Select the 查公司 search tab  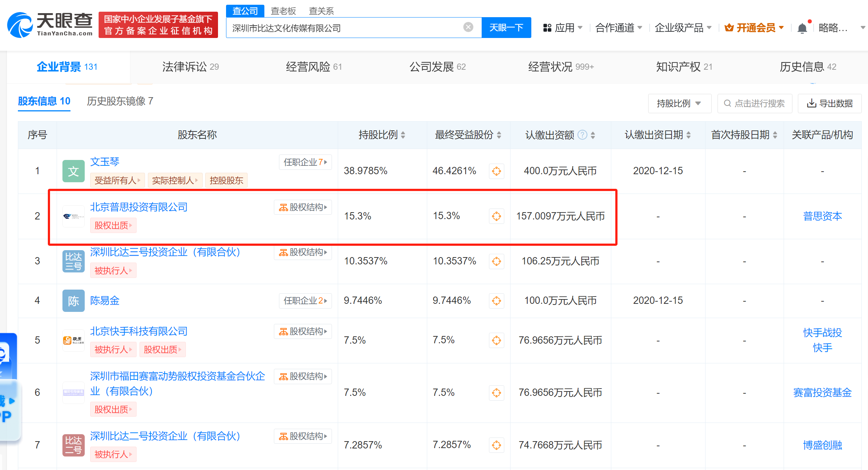[245, 11]
